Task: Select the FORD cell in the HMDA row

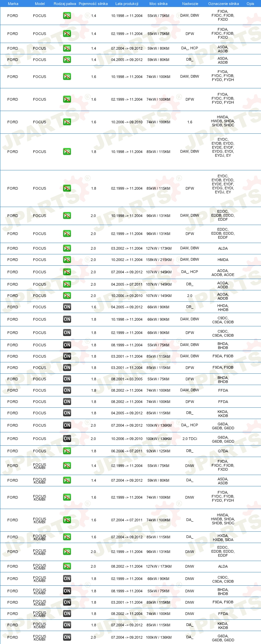Action: coord(13,260)
